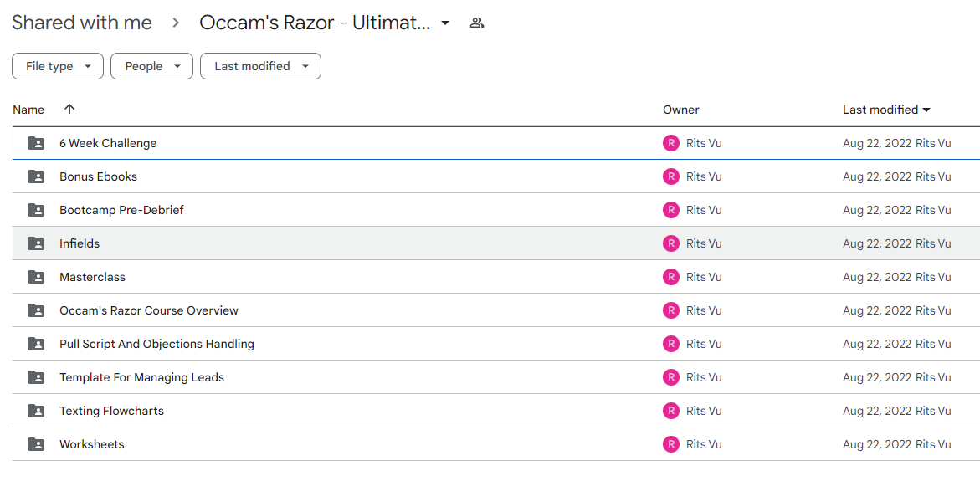This screenshot has height=486, width=980.
Task: Expand the Last modified filter chip
Action: (260, 66)
